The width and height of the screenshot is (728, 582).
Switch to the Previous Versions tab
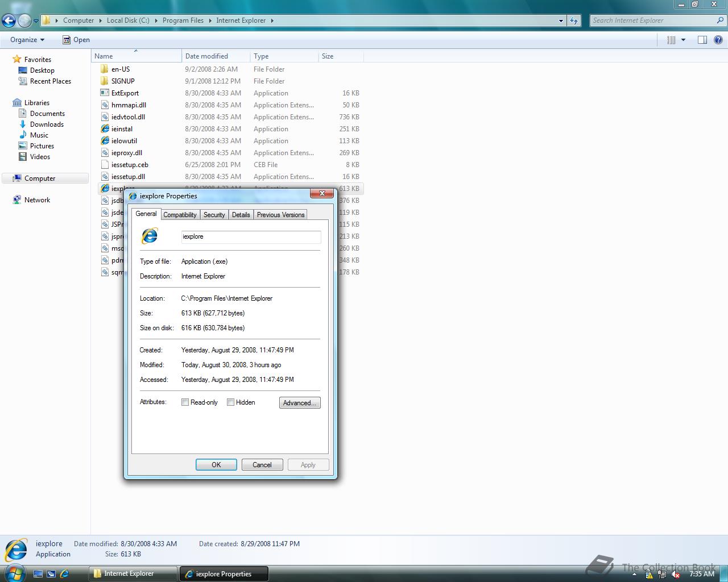click(x=280, y=215)
